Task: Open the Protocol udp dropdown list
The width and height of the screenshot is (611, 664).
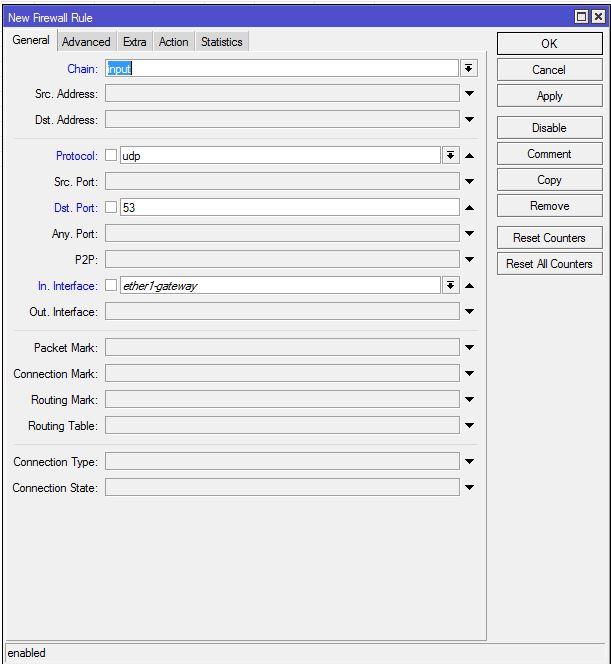Action: [451, 155]
